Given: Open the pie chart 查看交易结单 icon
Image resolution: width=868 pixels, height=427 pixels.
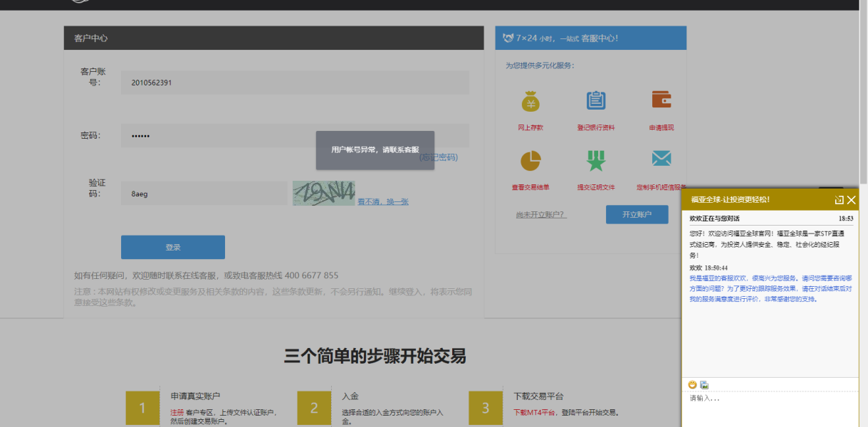Looking at the screenshot, I should (530, 161).
